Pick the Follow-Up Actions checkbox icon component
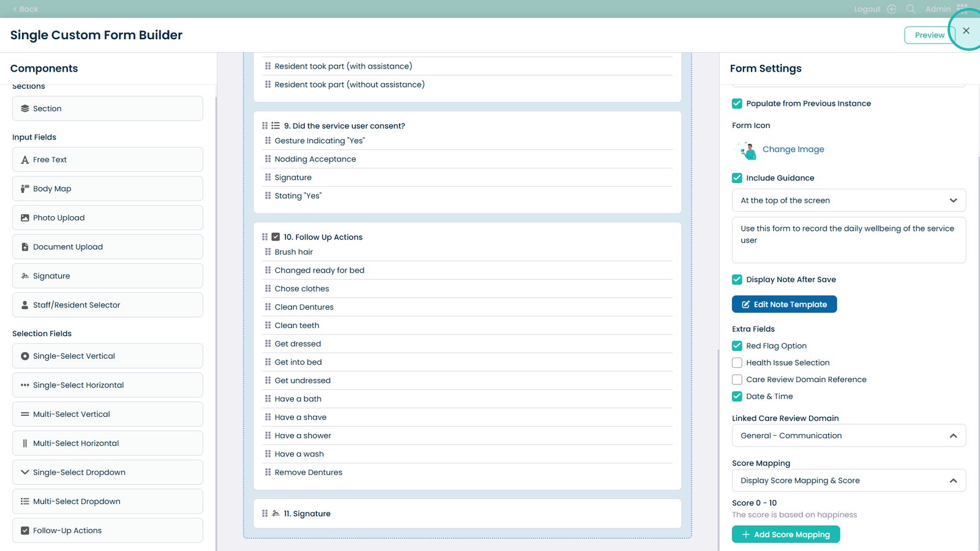The width and height of the screenshot is (980, 551). (x=25, y=531)
